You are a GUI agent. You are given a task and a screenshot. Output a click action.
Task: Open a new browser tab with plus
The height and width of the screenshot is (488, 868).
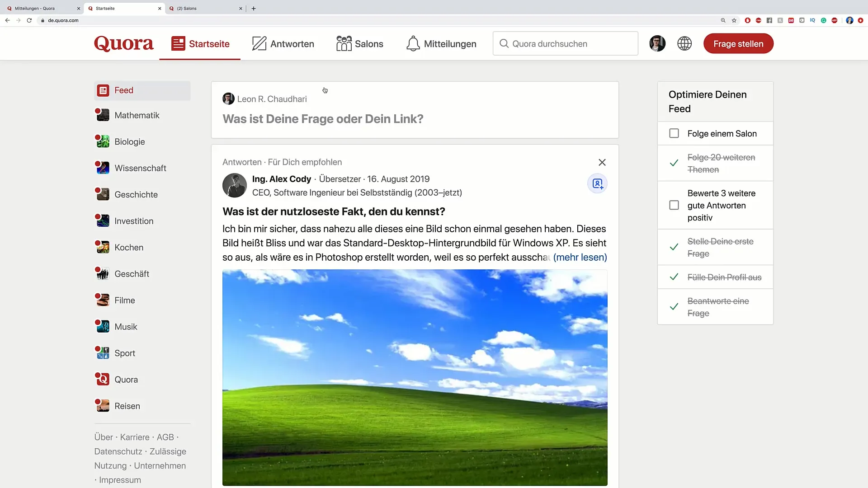(254, 8)
